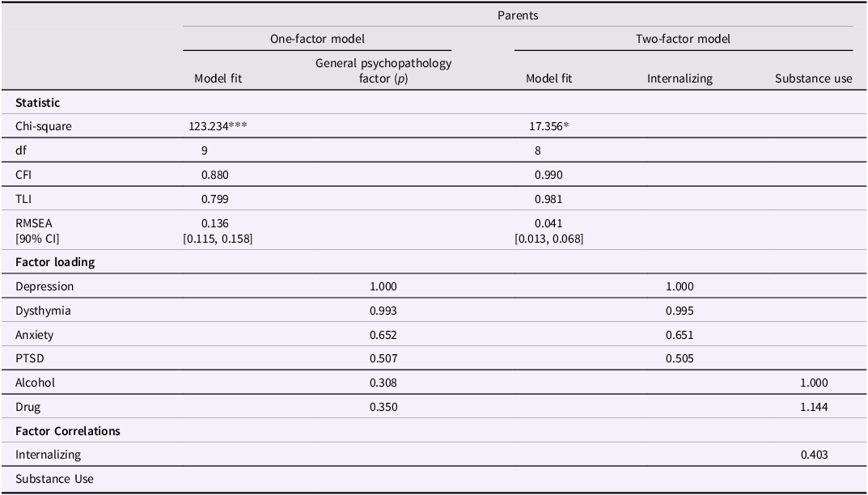
Task: Click the Depression row label
Action: 44,286
